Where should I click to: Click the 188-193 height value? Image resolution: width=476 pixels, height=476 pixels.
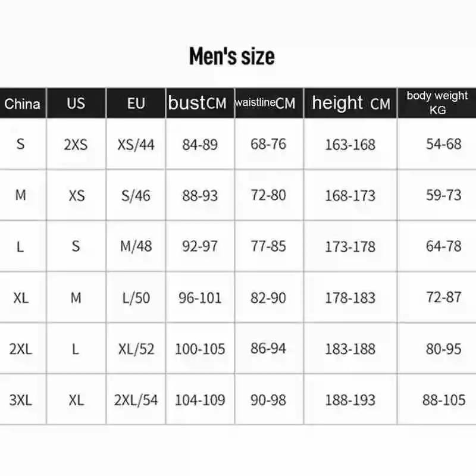click(x=350, y=400)
